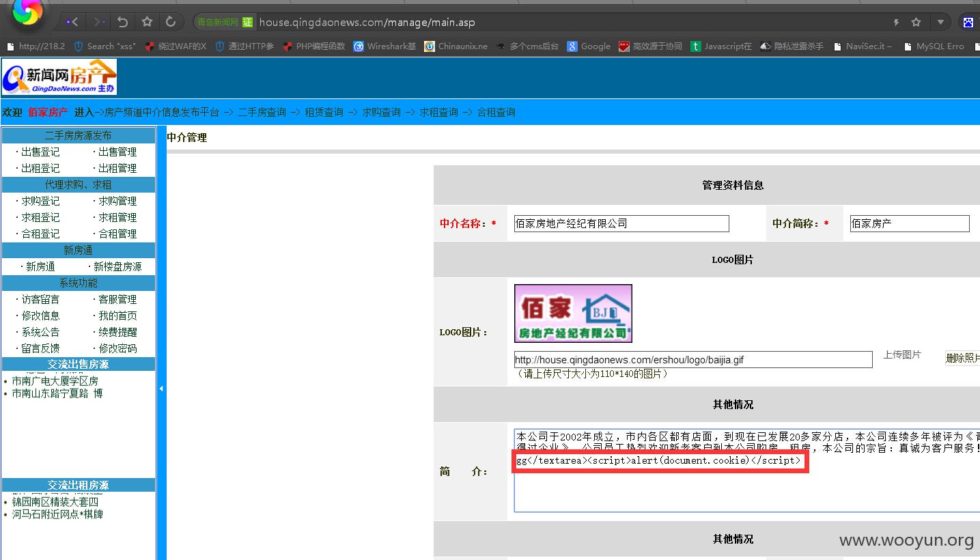Open listing 市南广电大厦学区房
The width and height of the screenshot is (980, 560).
pos(55,381)
